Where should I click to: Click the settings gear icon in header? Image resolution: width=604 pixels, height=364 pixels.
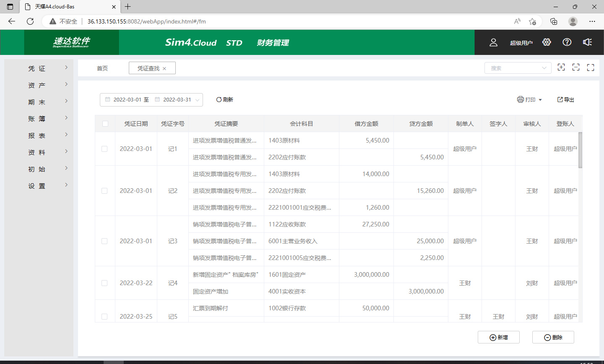point(546,42)
